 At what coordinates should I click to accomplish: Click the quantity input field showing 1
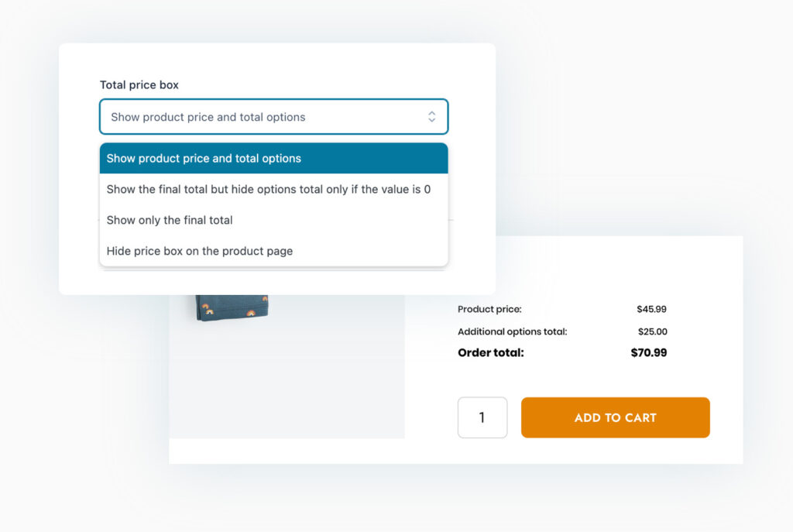coord(482,417)
